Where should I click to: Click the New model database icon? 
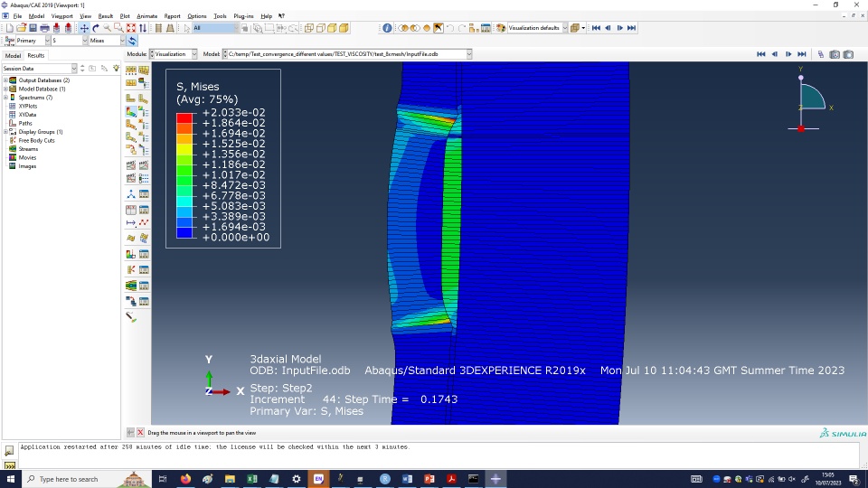point(9,28)
